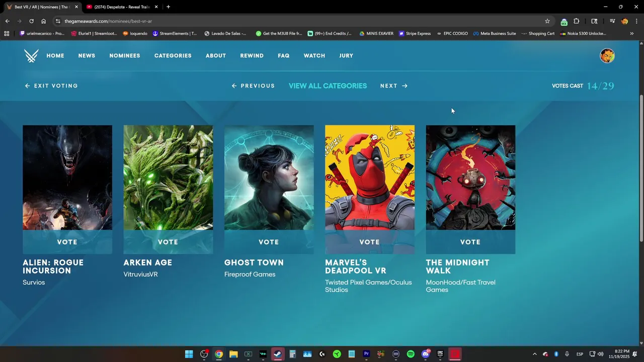Vote for Ghost Town

tap(269, 242)
